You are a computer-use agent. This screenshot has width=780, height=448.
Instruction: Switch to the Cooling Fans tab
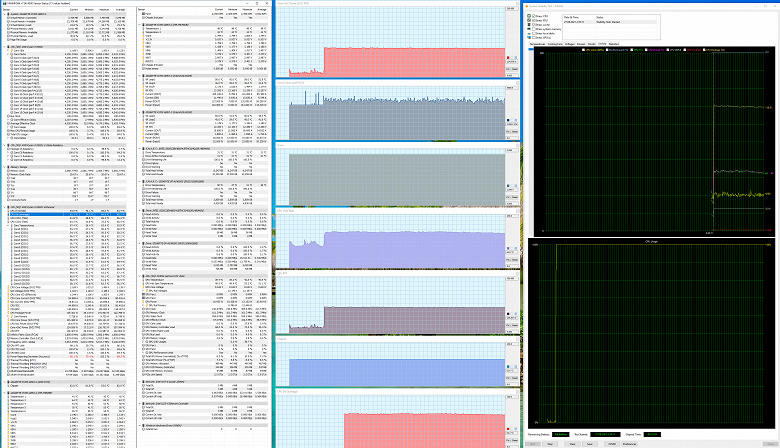(x=555, y=44)
